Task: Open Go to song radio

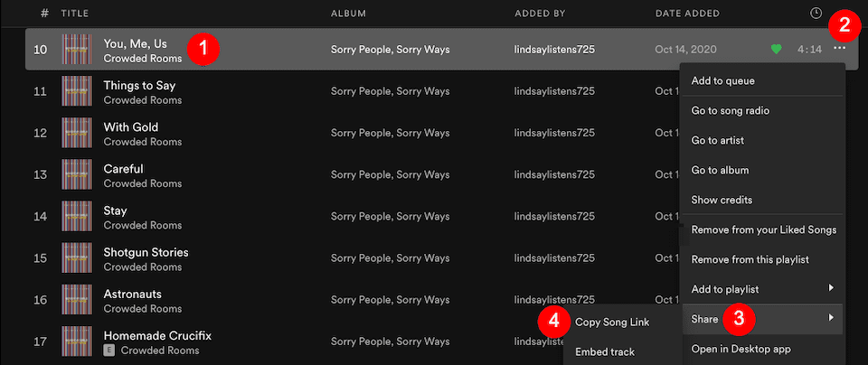Action: (x=730, y=111)
